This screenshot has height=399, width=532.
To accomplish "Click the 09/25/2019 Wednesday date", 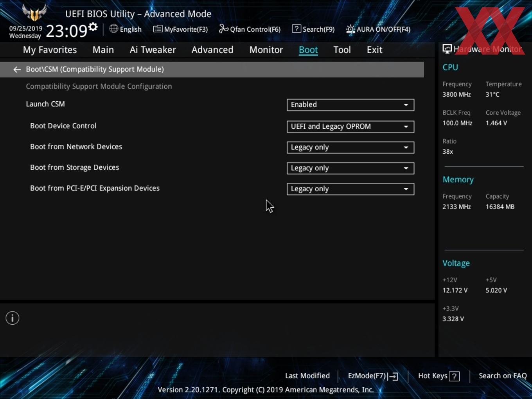I will [x=25, y=32].
